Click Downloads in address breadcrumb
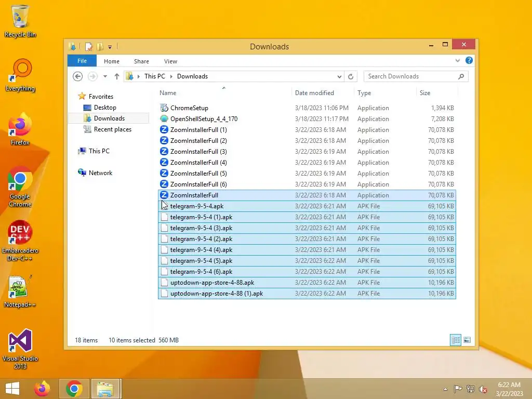Image resolution: width=532 pixels, height=399 pixels. (192, 76)
